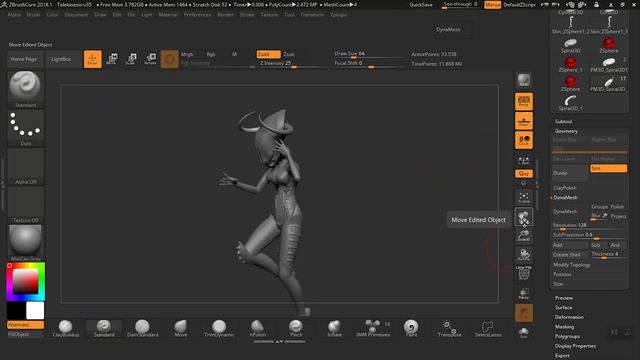Select the Move transform icon in top shelf
The height and width of the screenshot is (360, 640).
click(111, 59)
